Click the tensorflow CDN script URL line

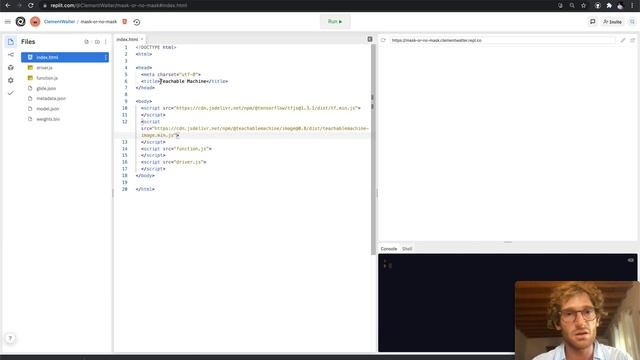click(x=251, y=108)
